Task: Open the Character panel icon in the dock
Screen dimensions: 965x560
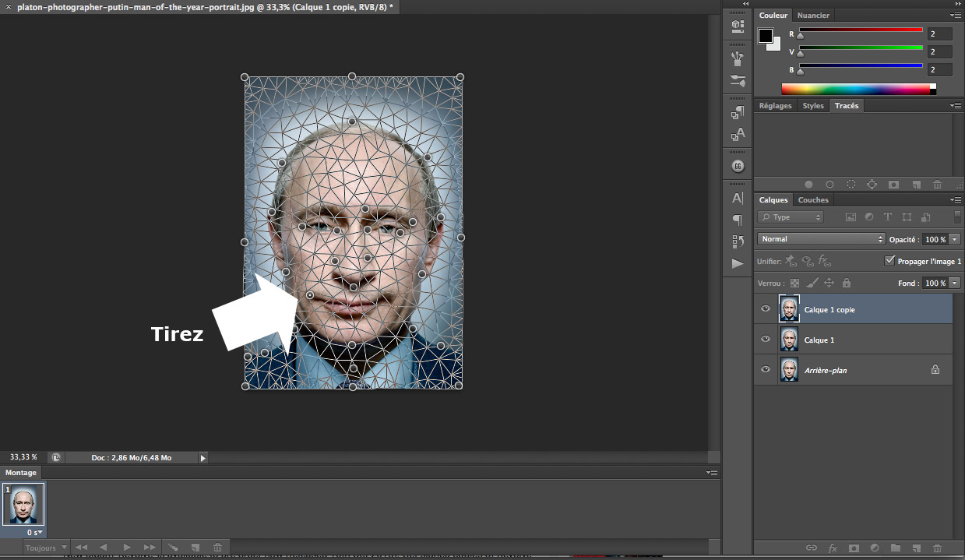Action: coord(738,198)
